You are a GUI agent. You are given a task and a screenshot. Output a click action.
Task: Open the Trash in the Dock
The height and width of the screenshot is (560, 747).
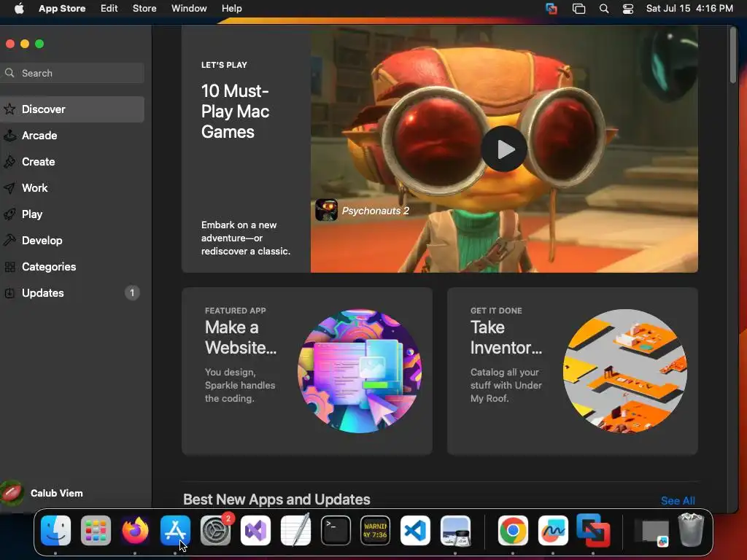click(x=691, y=529)
